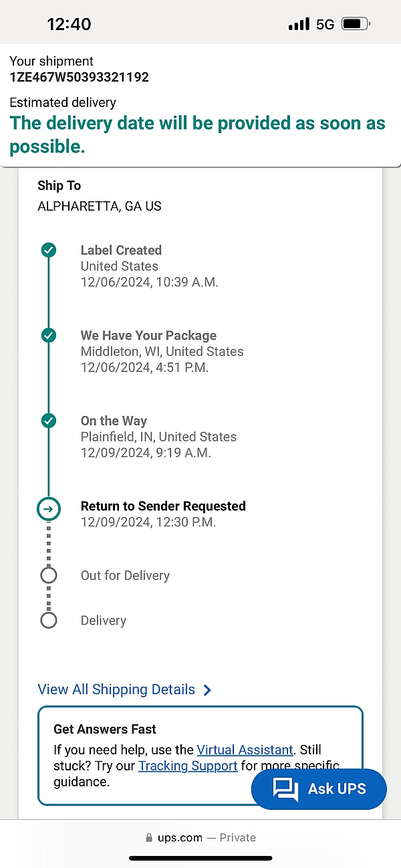Select the Return to Sender Requested status text

point(163,506)
